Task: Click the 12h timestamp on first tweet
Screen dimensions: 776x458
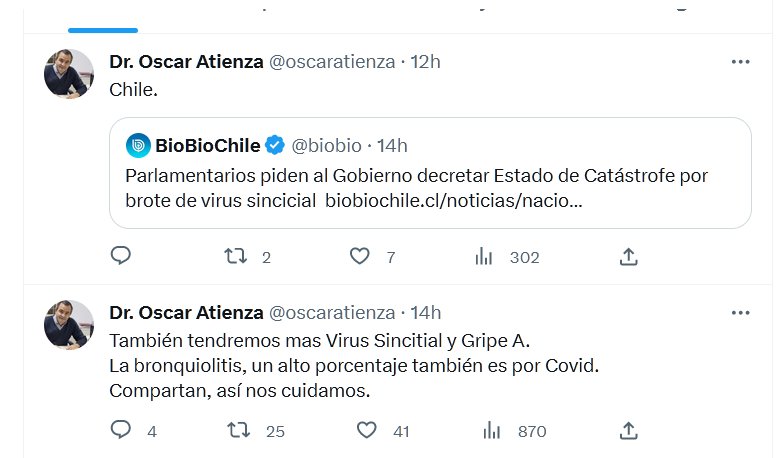Action: tap(425, 62)
